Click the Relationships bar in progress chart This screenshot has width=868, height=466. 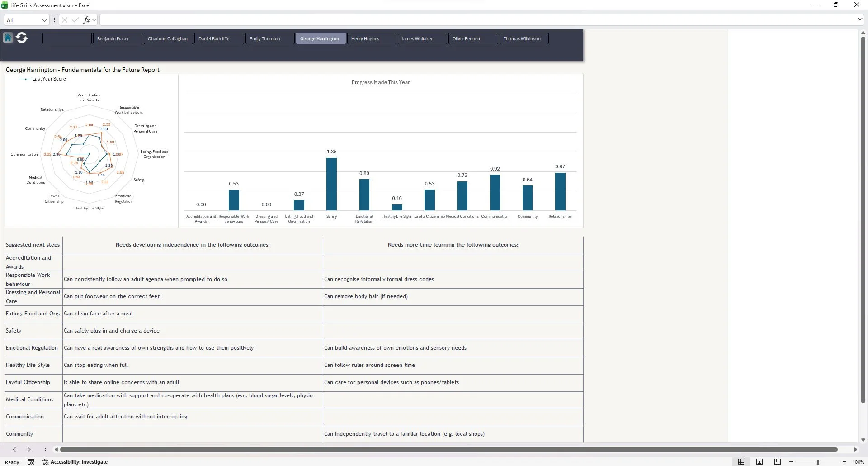coord(560,192)
